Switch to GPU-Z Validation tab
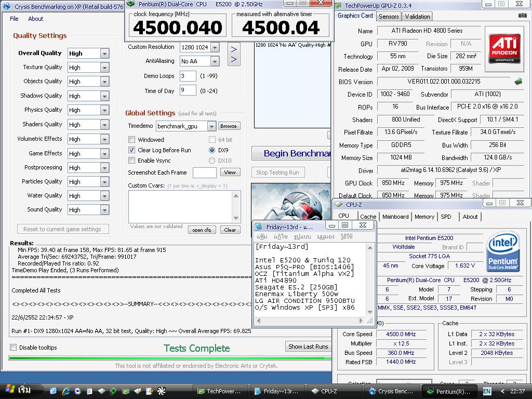The image size is (532, 399). 417,16
